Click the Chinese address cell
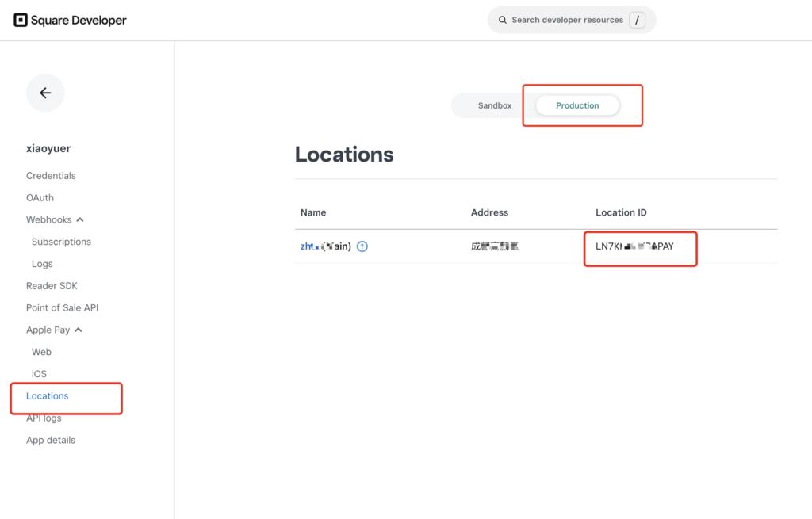This screenshot has width=812, height=519. pyautogui.click(x=495, y=246)
